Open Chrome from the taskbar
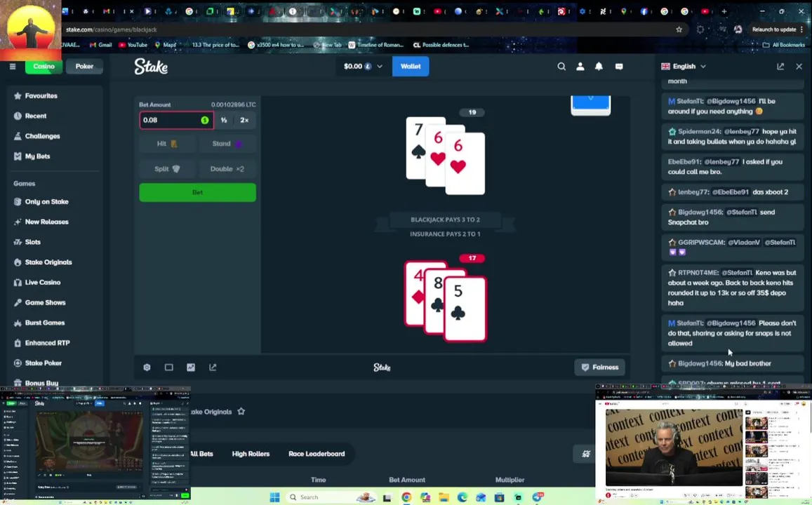812x505 pixels. coord(406,497)
